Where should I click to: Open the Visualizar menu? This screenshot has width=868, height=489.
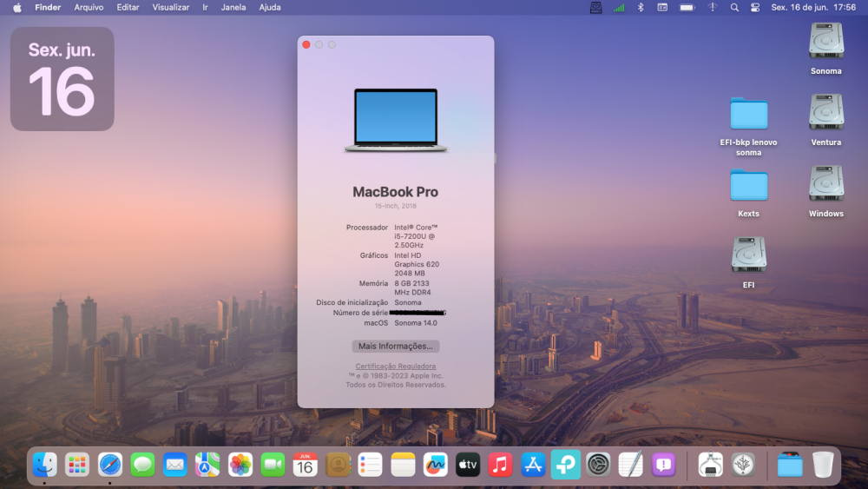(x=170, y=8)
